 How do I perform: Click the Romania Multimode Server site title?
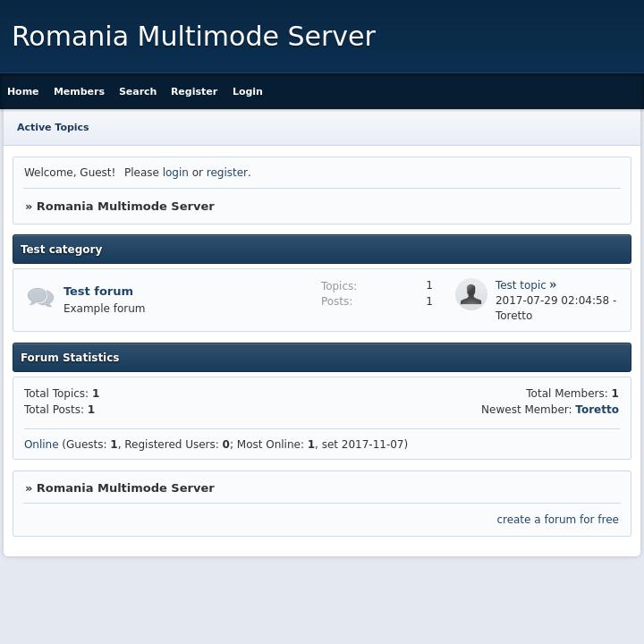pos(193,37)
